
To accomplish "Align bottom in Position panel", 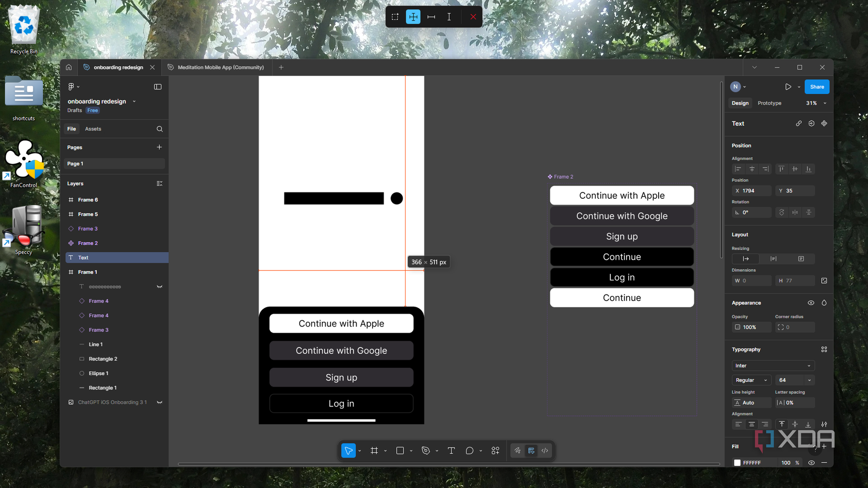I will pos(809,169).
